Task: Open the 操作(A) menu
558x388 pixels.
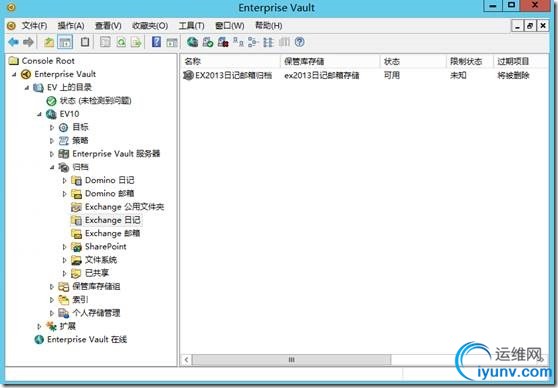Action: pos(71,26)
